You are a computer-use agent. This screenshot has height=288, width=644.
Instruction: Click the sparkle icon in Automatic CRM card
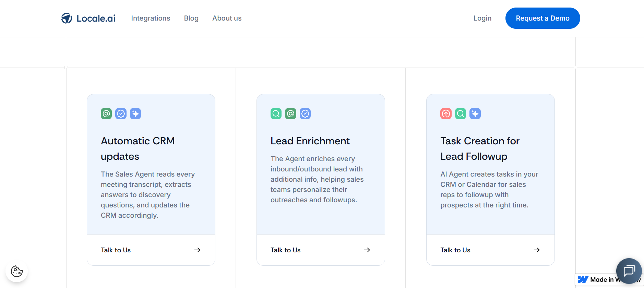135,113
